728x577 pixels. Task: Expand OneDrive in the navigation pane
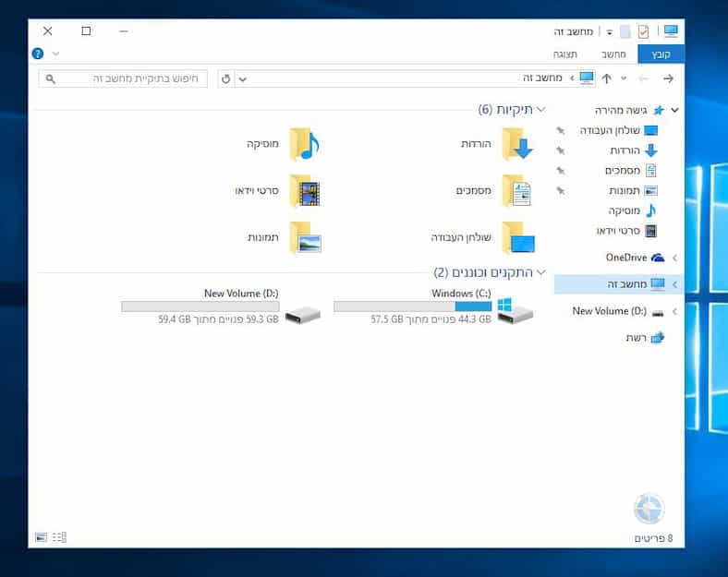[674, 258]
